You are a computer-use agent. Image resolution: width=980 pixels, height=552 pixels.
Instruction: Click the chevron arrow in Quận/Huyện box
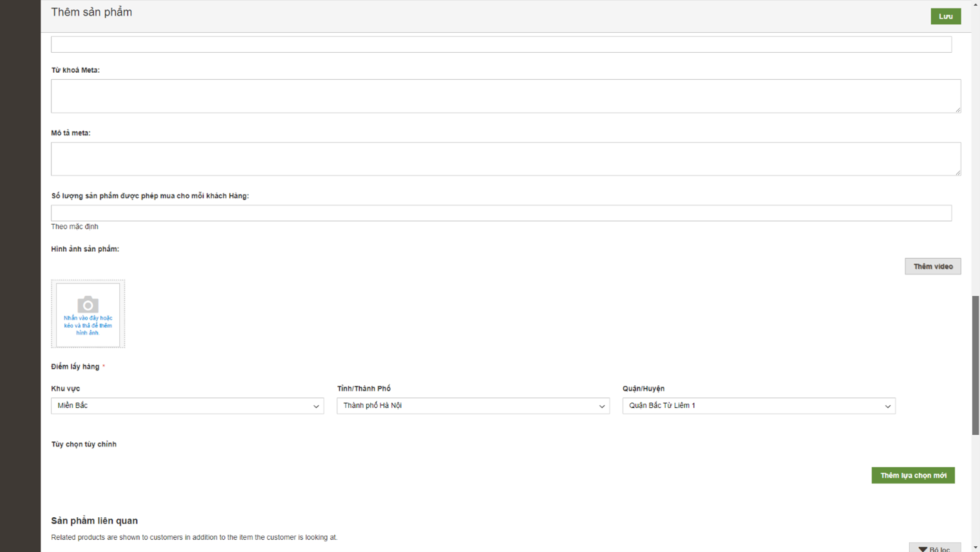tap(887, 406)
